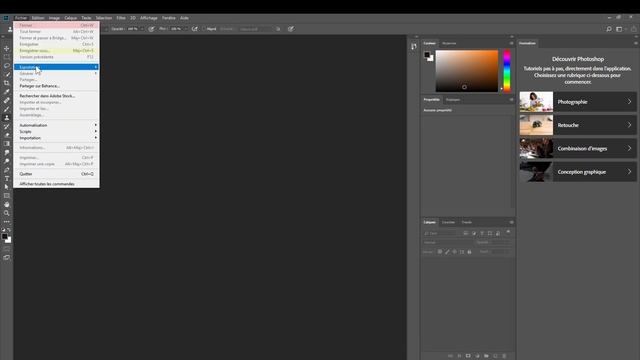640x360 pixels.
Task: Open the three-dots Edit Toolbar button
Action: tap(7, 222)
